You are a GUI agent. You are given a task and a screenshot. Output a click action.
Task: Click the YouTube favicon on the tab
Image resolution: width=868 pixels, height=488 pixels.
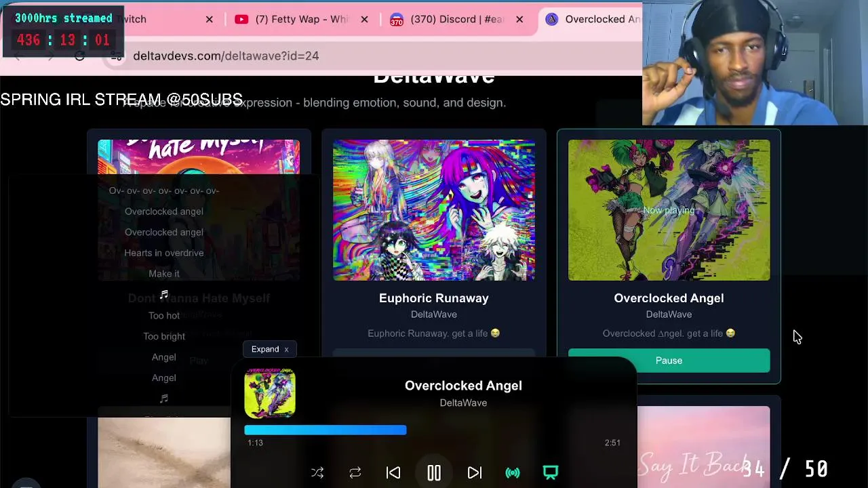pos(241,19)
